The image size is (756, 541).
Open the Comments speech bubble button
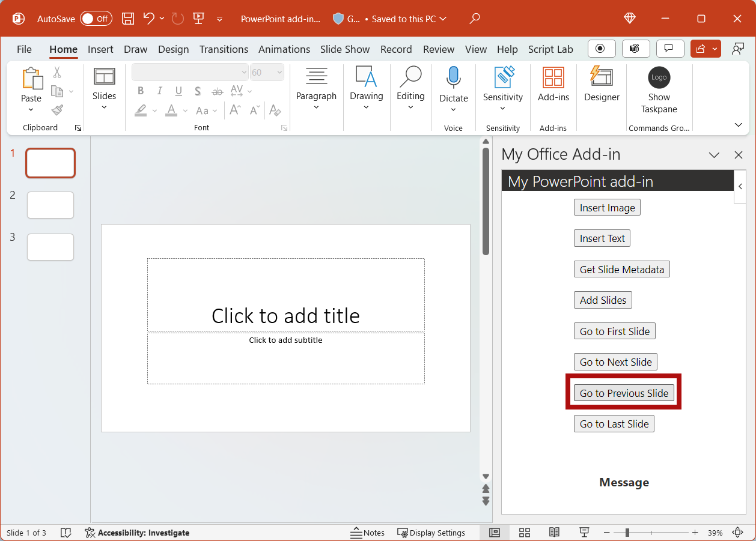click(669, 49)
